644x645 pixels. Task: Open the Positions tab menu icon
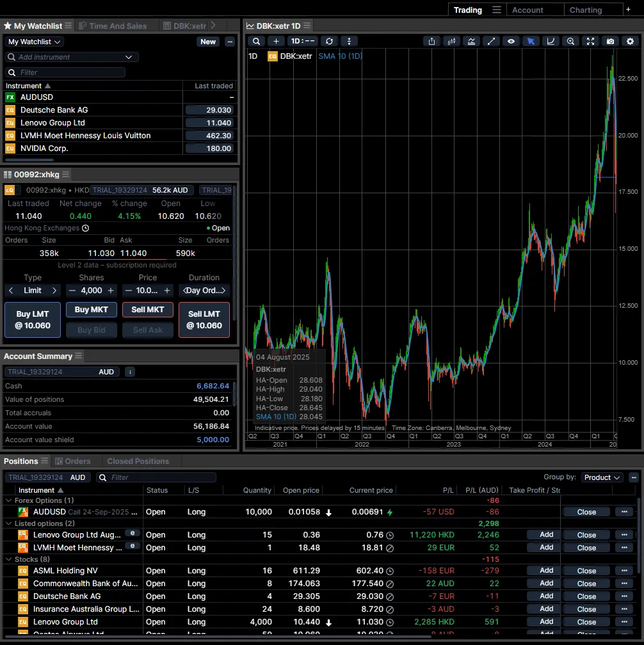tap(44, 461)
